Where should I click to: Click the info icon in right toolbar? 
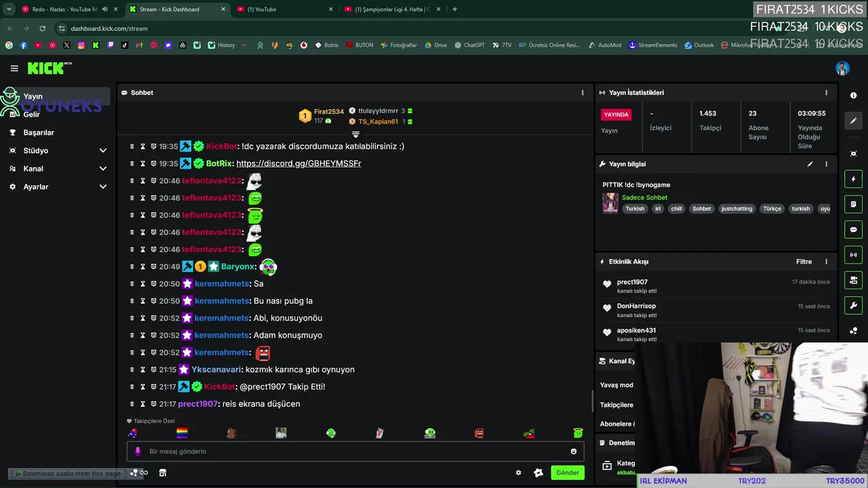853,96
